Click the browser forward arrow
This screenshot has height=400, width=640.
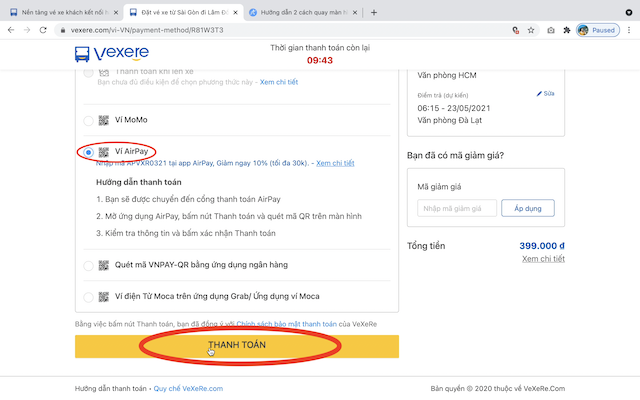point(27,30)
